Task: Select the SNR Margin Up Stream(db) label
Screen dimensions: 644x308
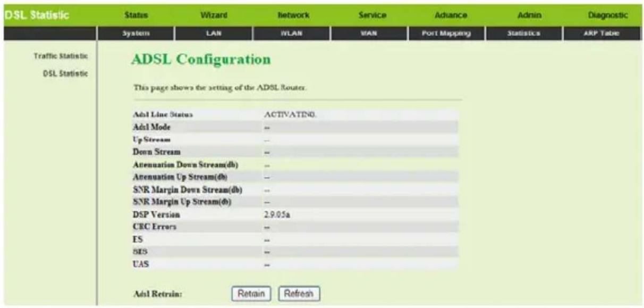Action: [x=182, y=202]
